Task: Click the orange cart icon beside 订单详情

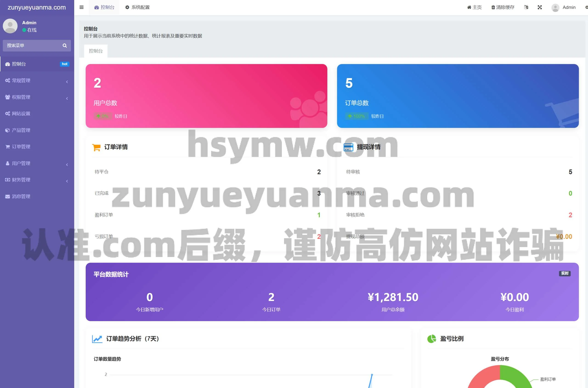Action: [96, 147]
